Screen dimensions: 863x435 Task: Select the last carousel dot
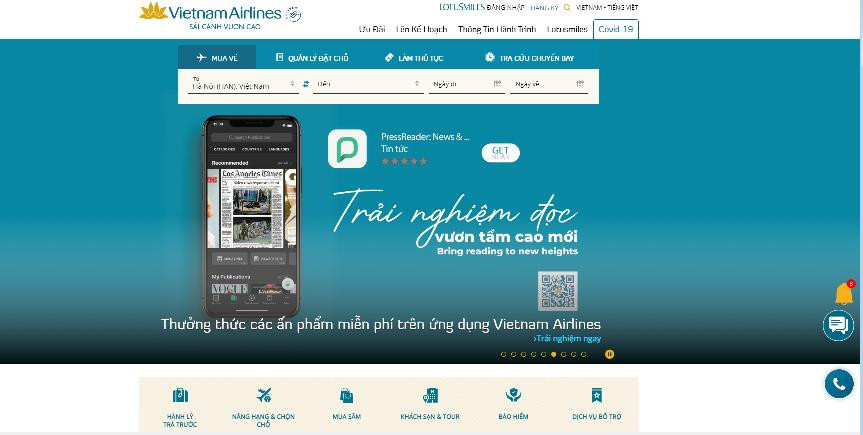point(583,355)
